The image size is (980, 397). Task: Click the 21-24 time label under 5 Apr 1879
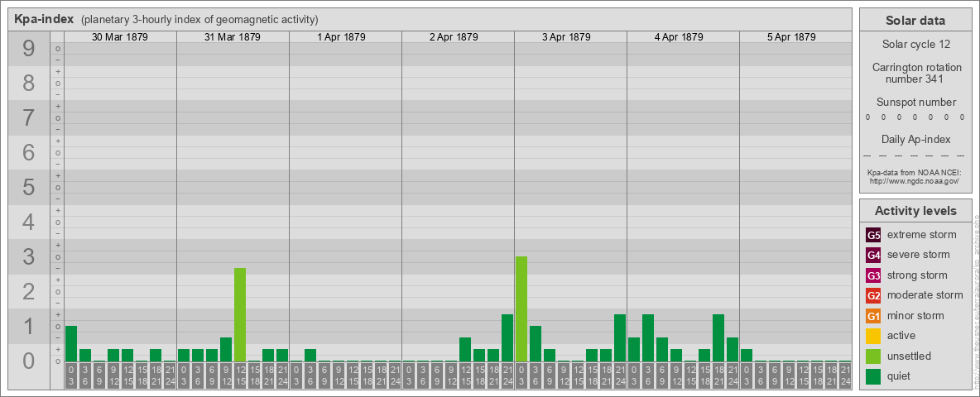[845, 375]
